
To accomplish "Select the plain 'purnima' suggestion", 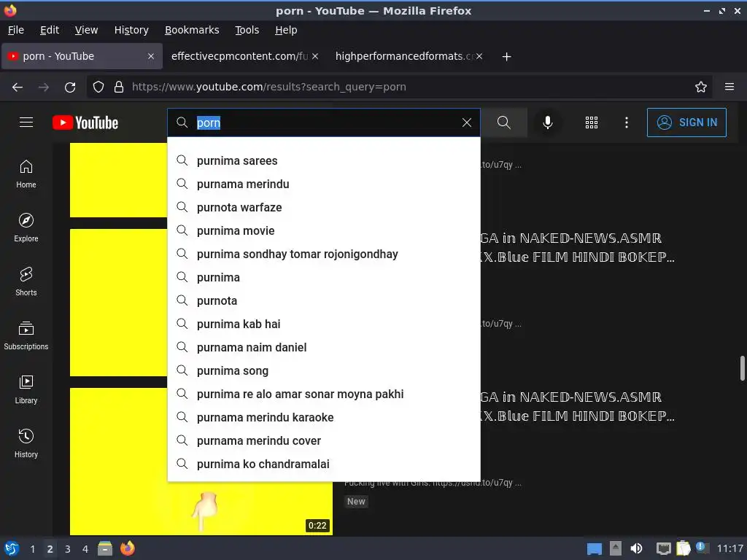I will [324, 277].
